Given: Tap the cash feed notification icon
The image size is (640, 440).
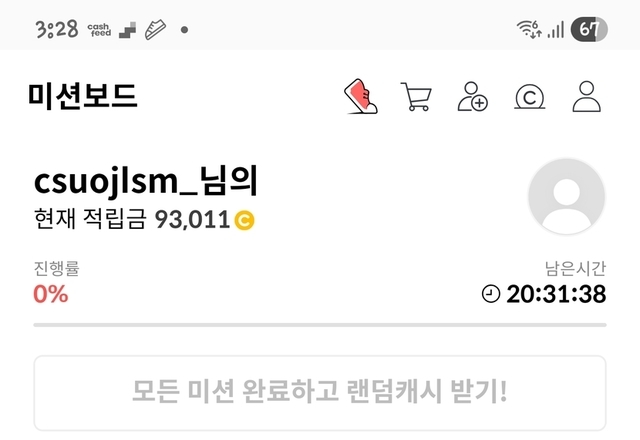Looking at the screenshot, I should (x=99, y=30).
